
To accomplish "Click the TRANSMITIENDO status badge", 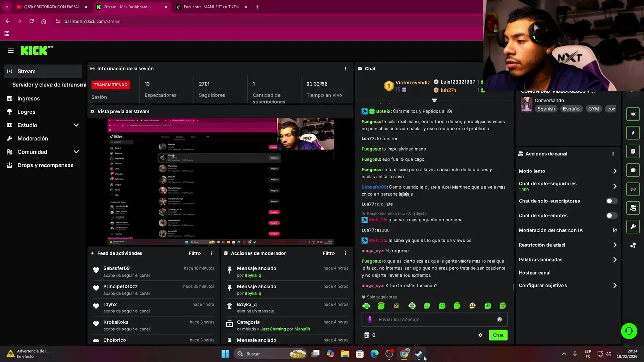I will click(x=110, y=85).
